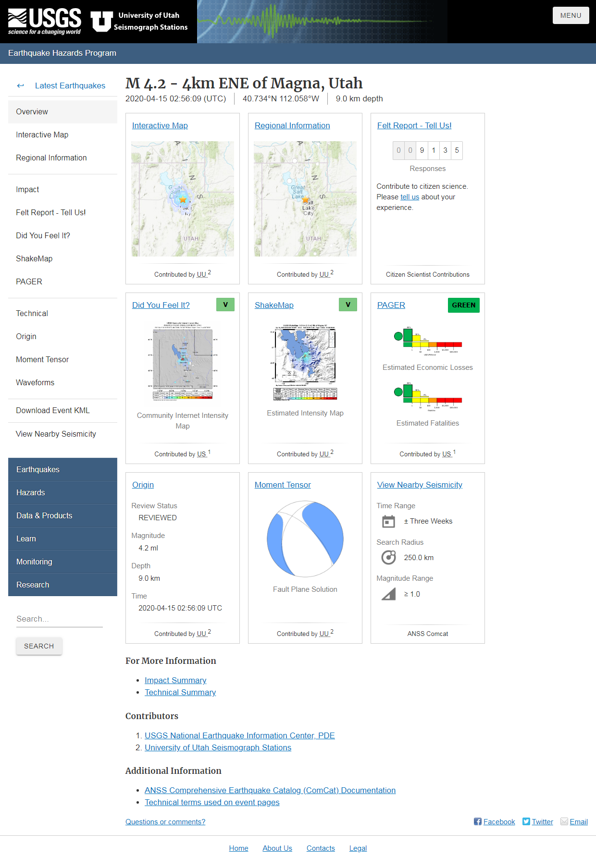The height and width of the screenshot is (868, 596).
Task: Open the Impact Summary link
Action: click(x=175, y=680)
